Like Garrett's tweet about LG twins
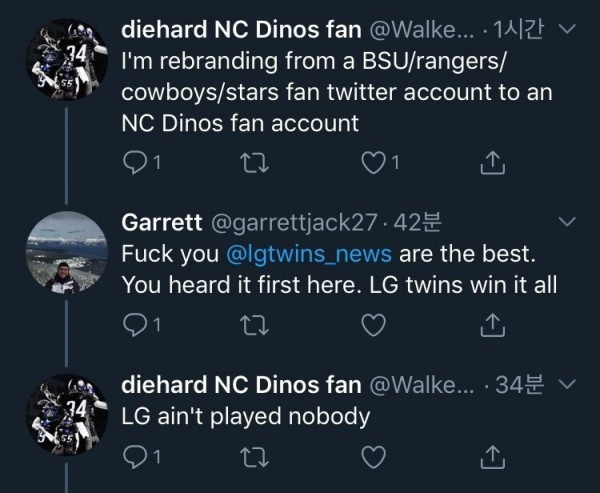This screenshot has height=493, width=600. tap(373, 325)
